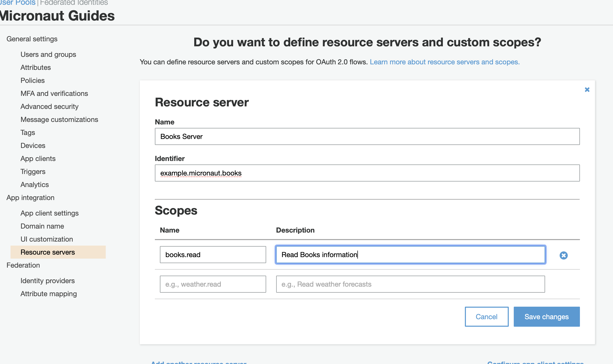Click the dismiss dialog X icon

587,90
